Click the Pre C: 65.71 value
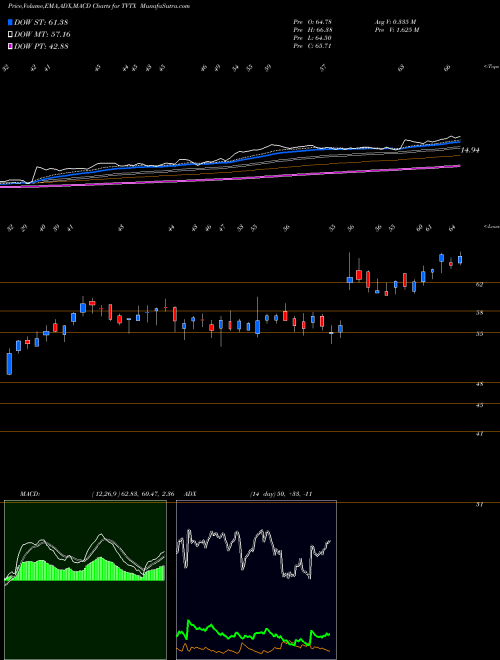Screen dimensions: 500x660 tap(313, 46)
